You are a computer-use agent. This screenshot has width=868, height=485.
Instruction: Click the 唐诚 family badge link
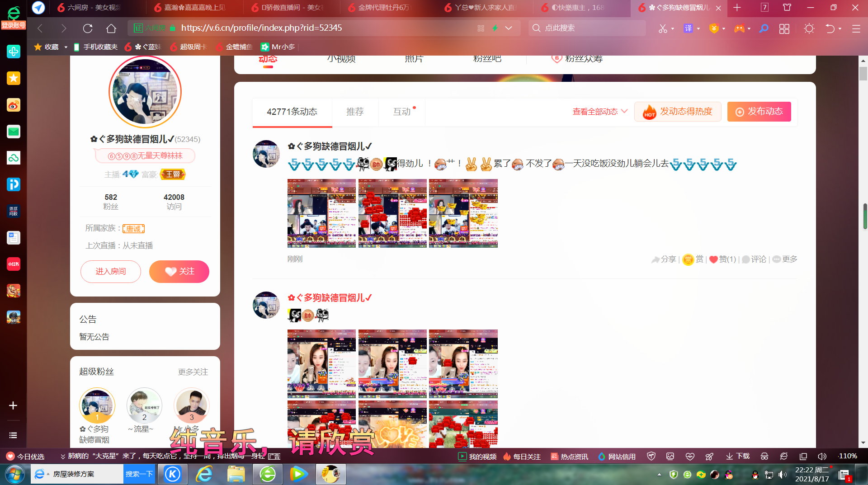133,229
